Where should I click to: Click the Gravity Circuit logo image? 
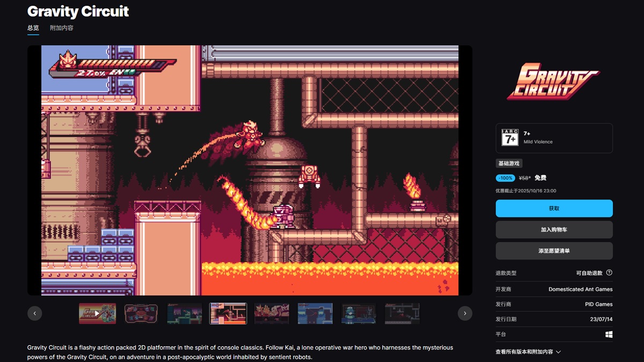click(x=553, y=82)
